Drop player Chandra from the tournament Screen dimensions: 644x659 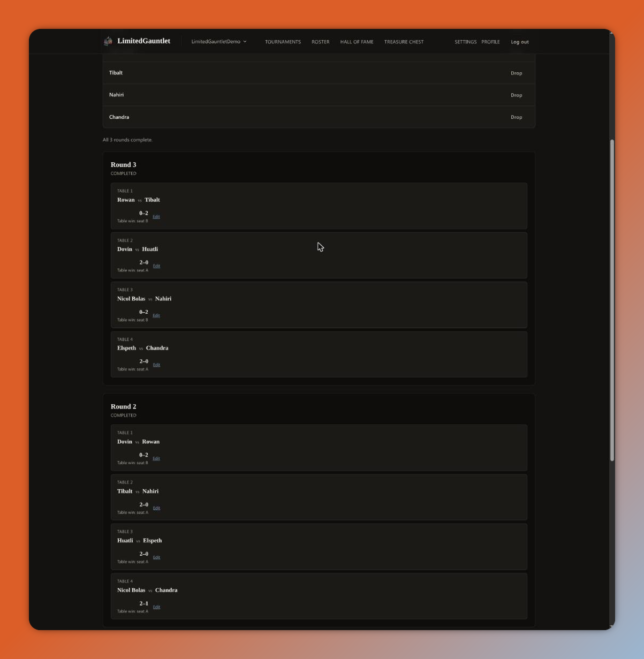coord(516,117)
